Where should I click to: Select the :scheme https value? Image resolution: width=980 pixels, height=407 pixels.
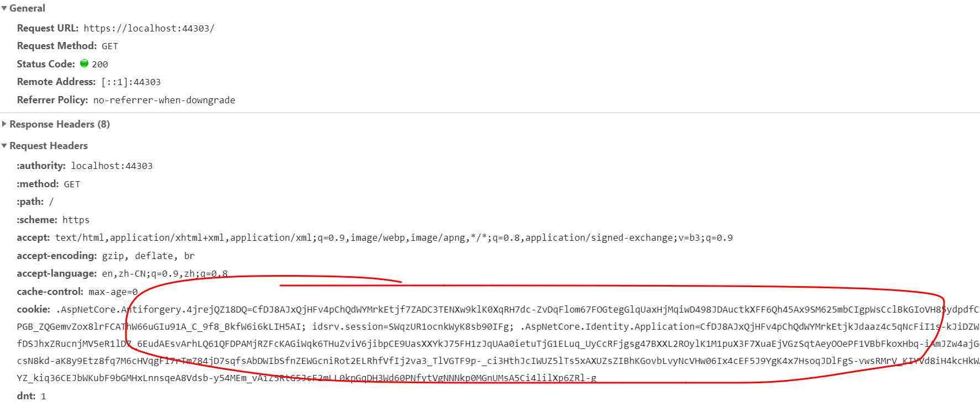tap(76, 219)
